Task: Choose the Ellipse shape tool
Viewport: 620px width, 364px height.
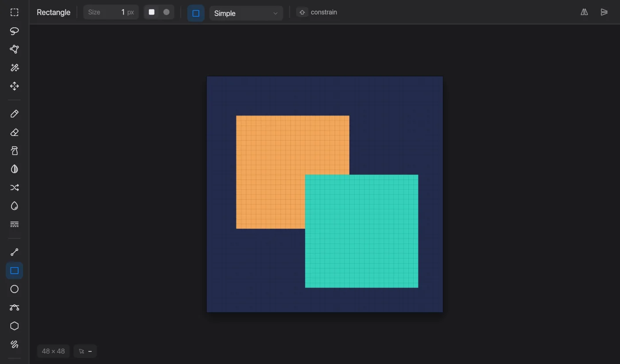Action: pyautogui.click(x=14, y=289)
